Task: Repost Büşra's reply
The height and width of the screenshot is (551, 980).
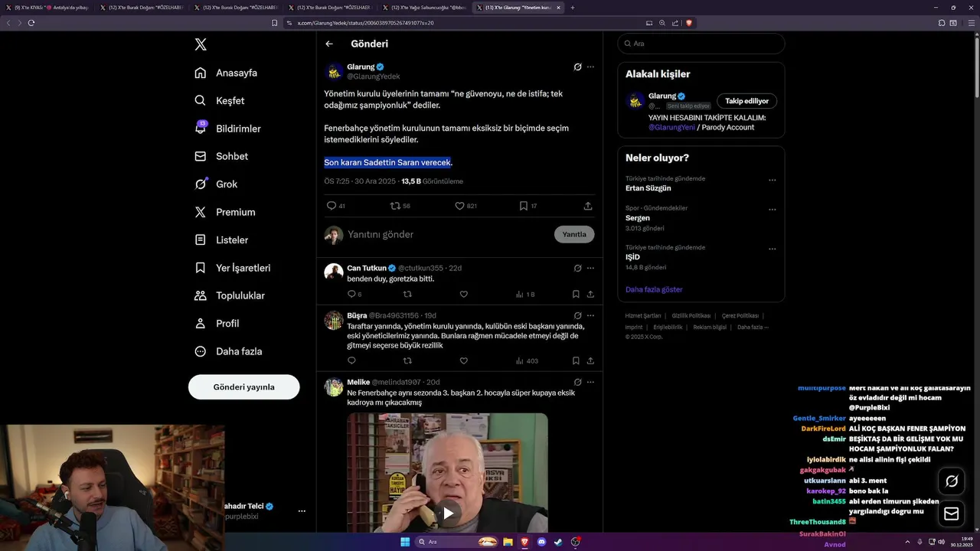Action: pyautogui.click(x=407, y=360)
